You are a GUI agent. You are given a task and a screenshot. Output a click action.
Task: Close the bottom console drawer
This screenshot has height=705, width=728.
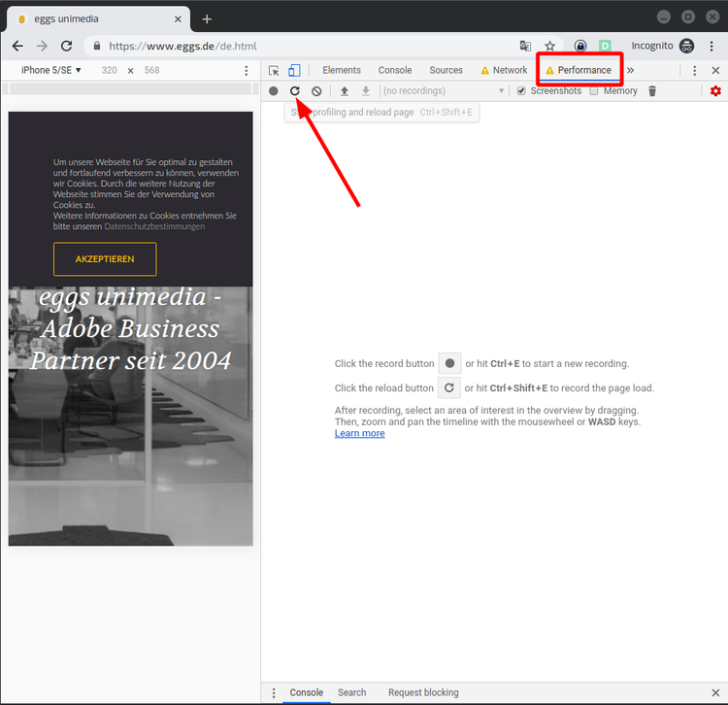tap(715, 693)
